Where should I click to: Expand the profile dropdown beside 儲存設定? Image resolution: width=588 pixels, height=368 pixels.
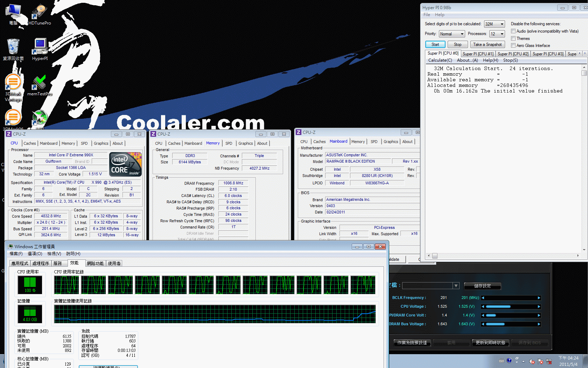tap(456, 286)
